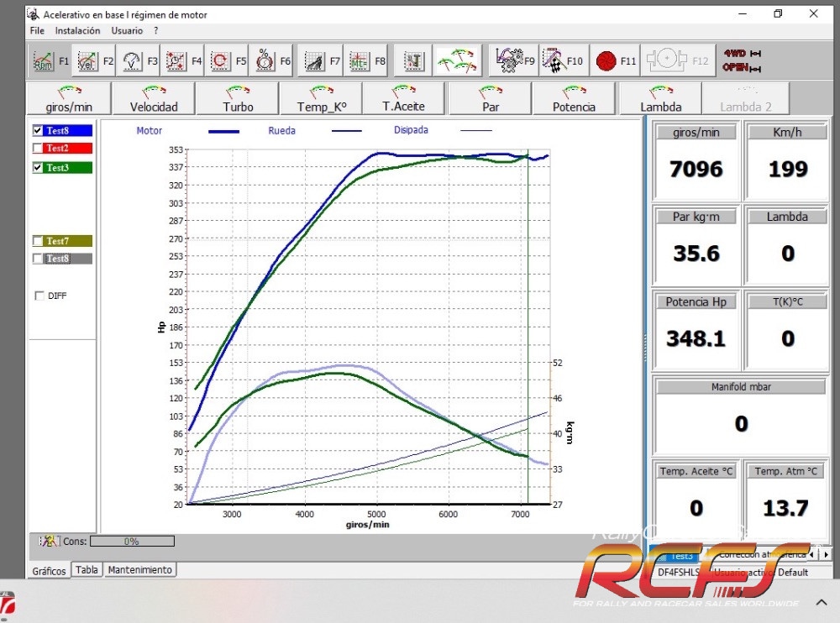
Task: Uncheck the blue Test8 checkbox
Action: (x=37, y=130)
